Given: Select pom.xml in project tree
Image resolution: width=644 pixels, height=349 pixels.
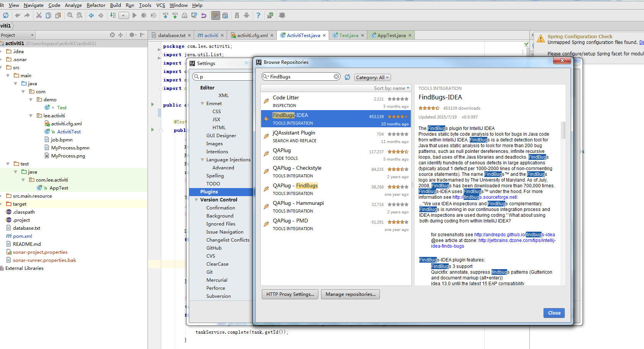Looking at the screenshot, I should click(x=22, y=236).
